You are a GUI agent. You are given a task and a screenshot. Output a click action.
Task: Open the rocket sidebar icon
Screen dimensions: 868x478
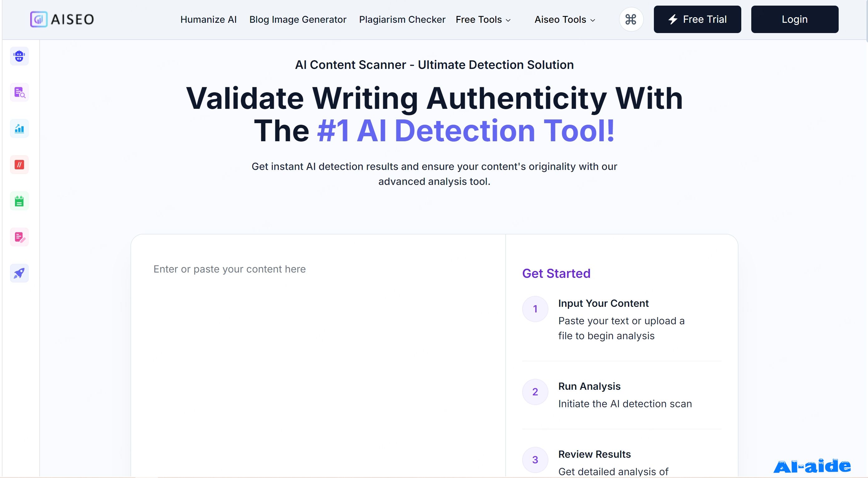[x=19, y=273]
